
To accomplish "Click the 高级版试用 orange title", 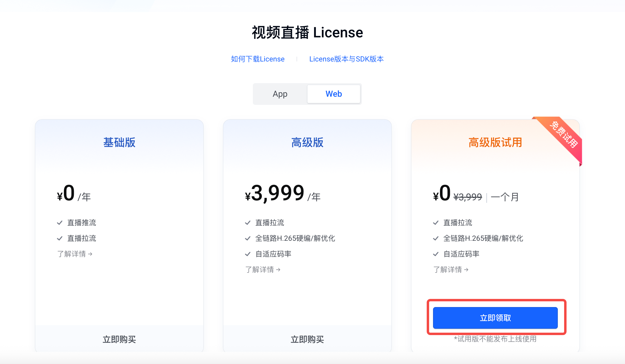I will (495, 143).
